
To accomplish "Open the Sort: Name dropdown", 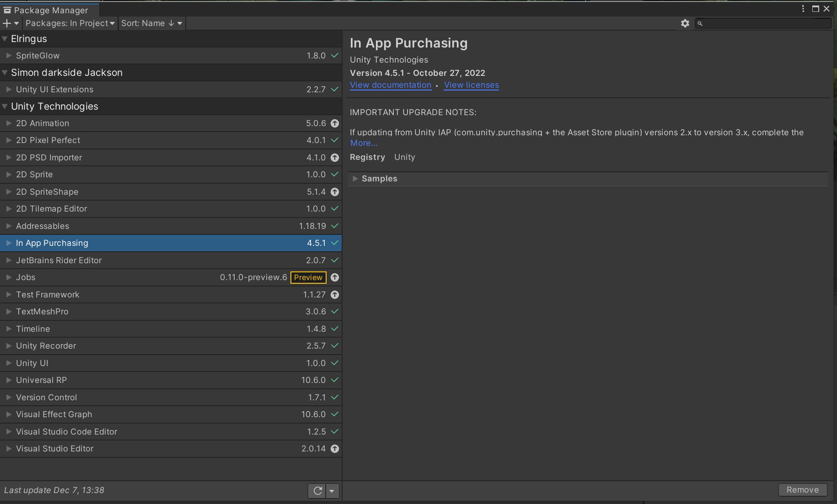I will click(151, 23).
